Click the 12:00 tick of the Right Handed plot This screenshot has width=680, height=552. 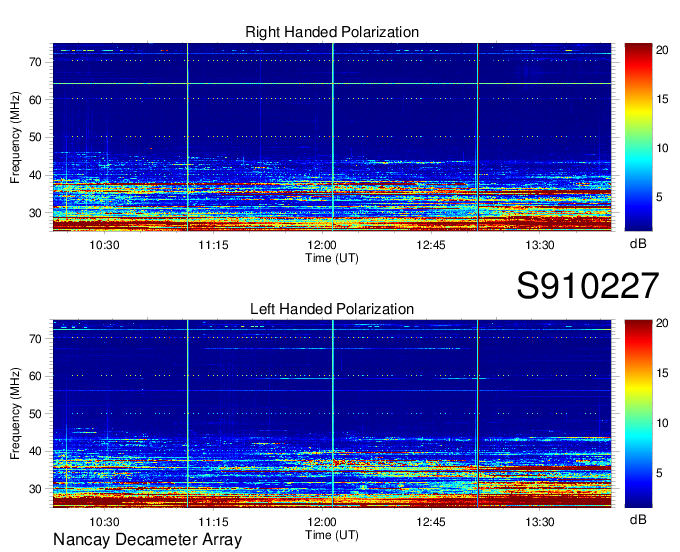322,245
